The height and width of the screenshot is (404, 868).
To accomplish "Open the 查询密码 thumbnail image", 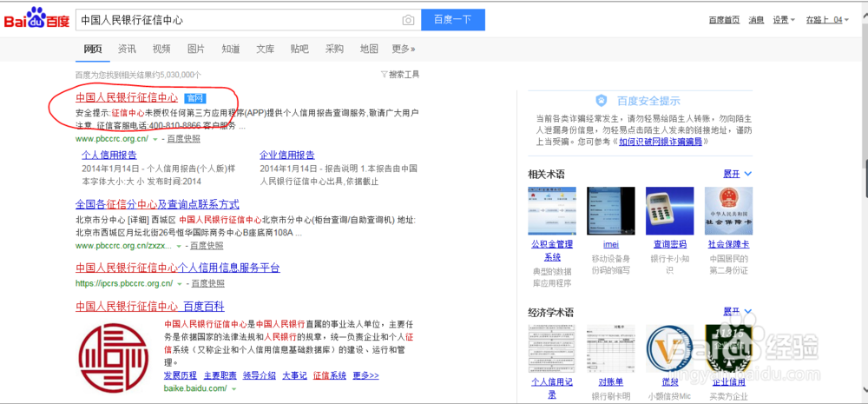I will [x=670, y=209].
